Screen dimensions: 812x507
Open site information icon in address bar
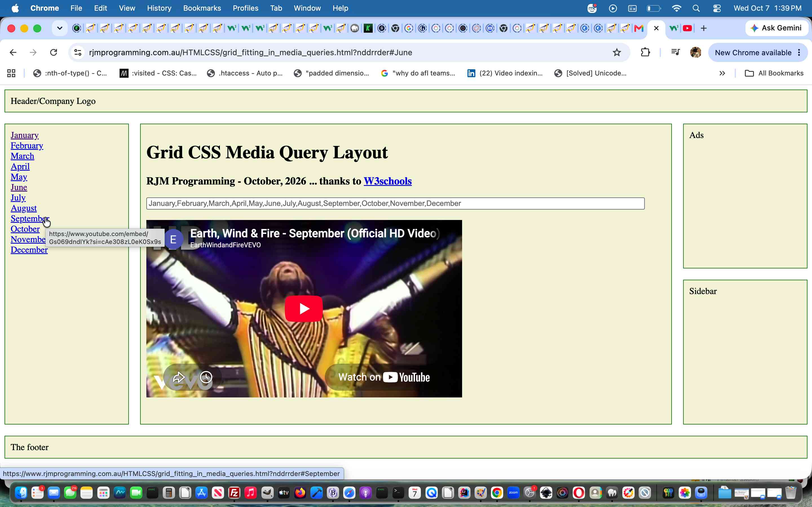78,52
